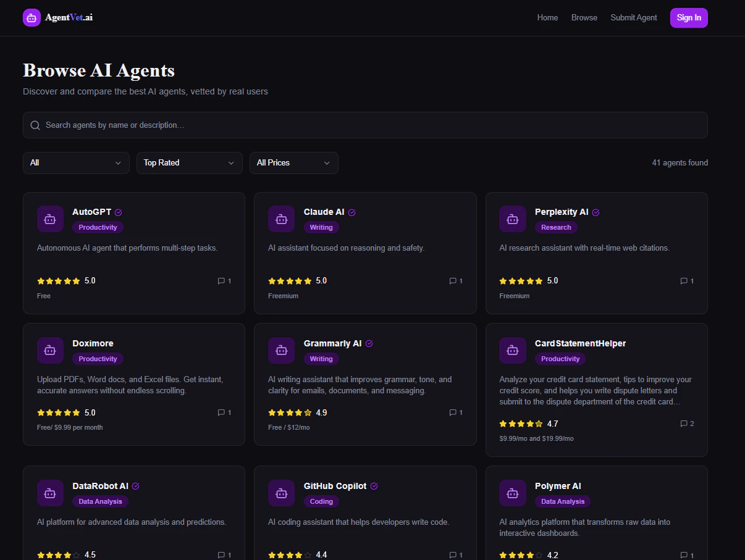Screen dimensions: 745x560
Task: Click the Sign In button
Action: click(689, 18)
